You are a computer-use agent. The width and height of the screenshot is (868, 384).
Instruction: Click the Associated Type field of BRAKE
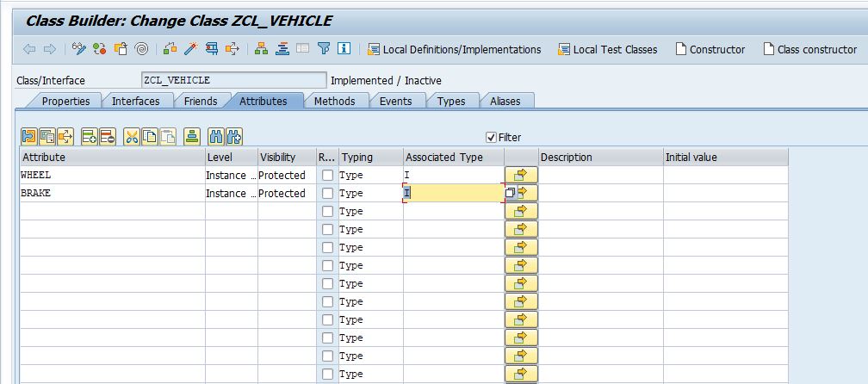(453, 193)
